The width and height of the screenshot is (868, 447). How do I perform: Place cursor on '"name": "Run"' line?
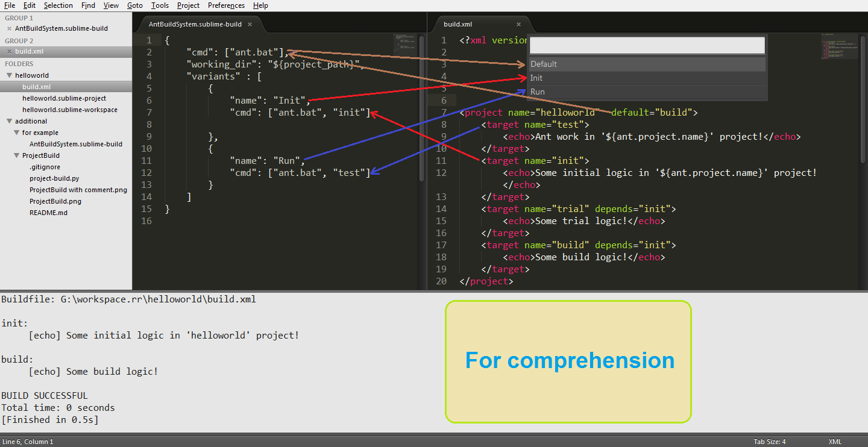[x=267, y=161]
